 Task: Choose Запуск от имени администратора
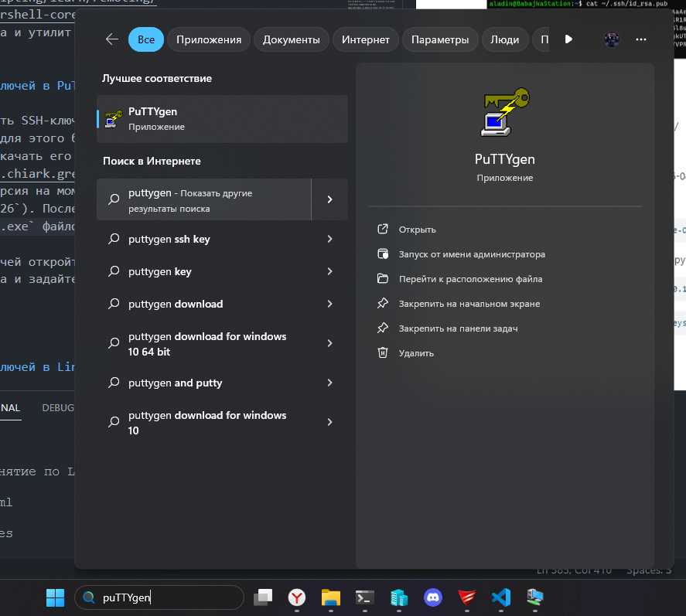[x=471, y=254]
